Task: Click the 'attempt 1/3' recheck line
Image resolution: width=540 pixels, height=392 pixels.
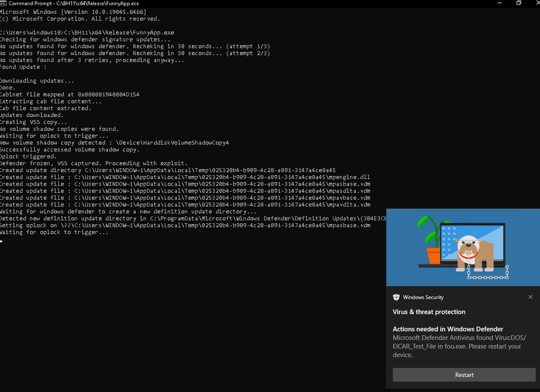Action: click(135, 46)
